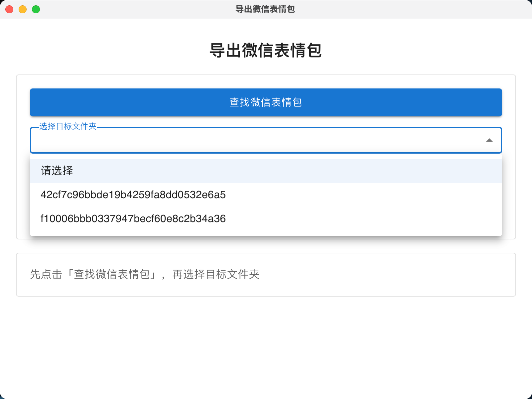Viewport: 532px width, 399px height.
Task: Click the upward chevron on the select field
Action: pos(490,140)
